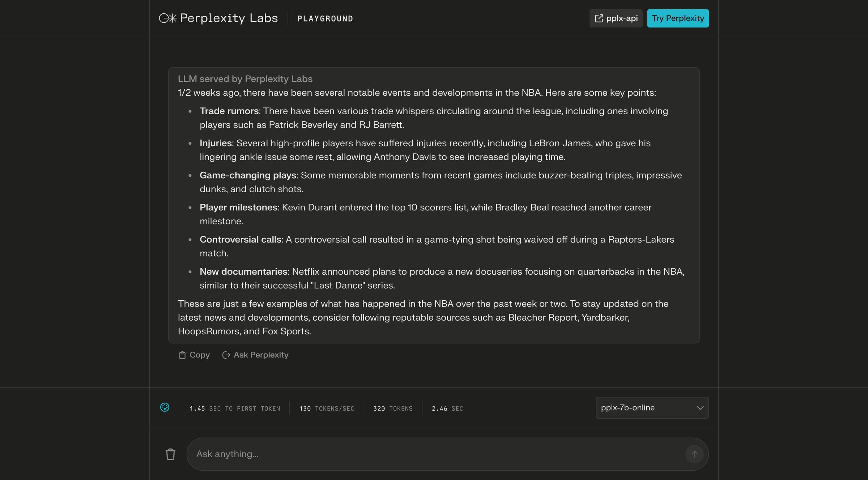Click the 'Controversial calls' bold heading
The height and width of the screenshot is (480, 868).
[241, 240]
